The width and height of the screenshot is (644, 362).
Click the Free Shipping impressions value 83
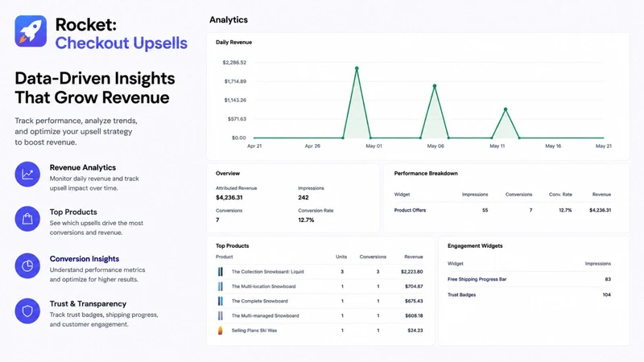tap(608, 279)
